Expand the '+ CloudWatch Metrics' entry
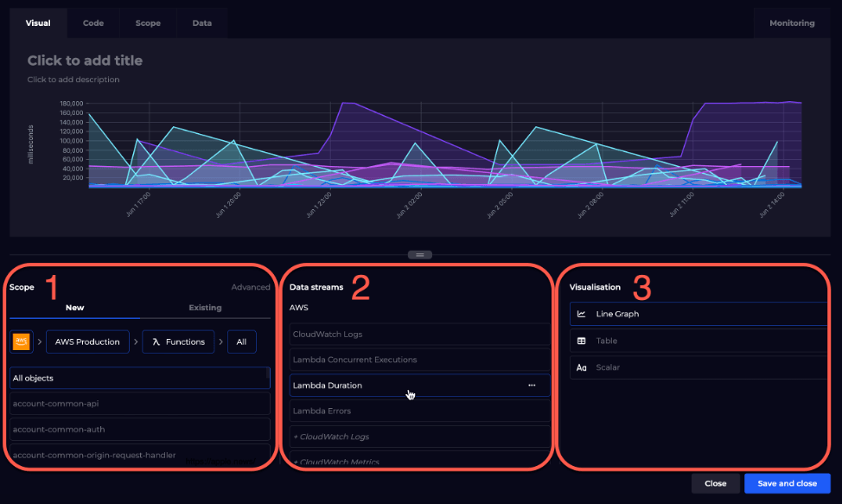This screenshot has height=504, width=842. click(389, 462)
